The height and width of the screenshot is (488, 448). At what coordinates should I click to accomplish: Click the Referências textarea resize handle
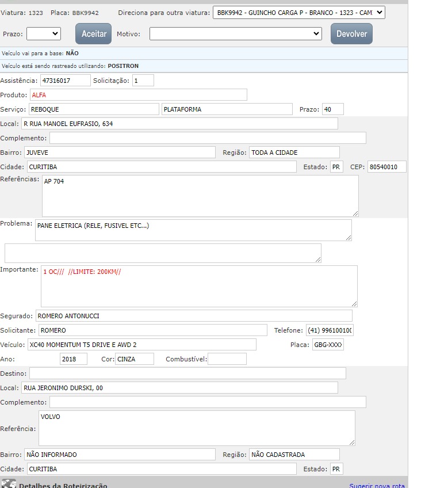pos(355,213)
